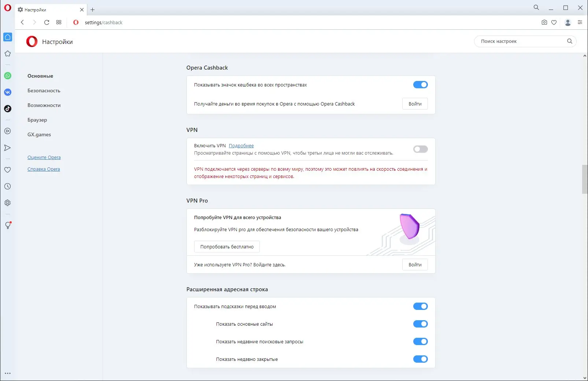Open VK messenger in the sidebar
The image size is (588, 381).
point(8,92)
